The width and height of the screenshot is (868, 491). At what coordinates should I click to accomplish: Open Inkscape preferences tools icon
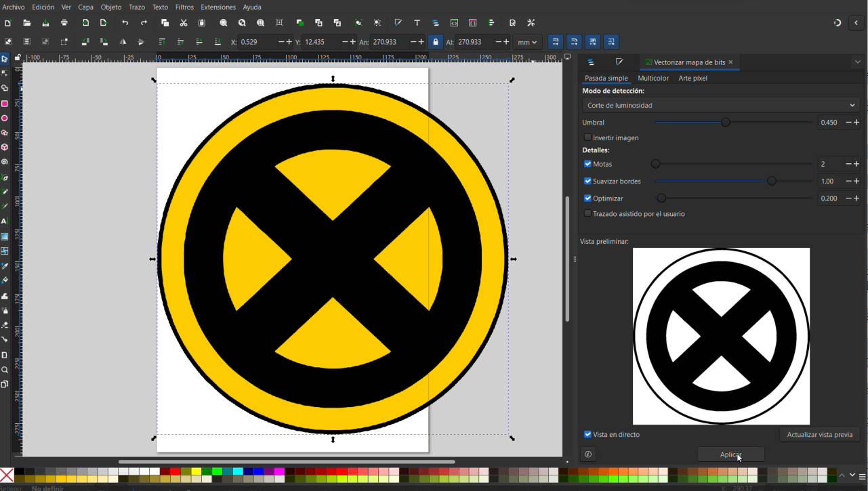point(531,23)
